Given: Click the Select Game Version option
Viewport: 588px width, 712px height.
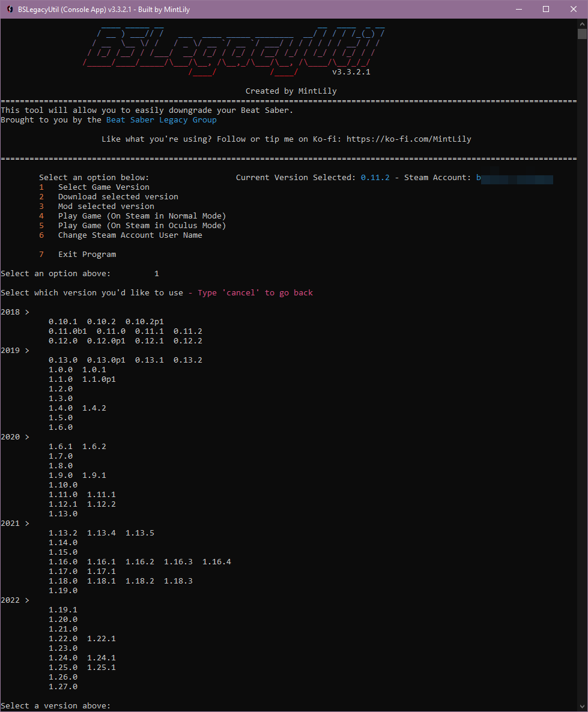Looking at the screenshot, I should tap(103, 187).
